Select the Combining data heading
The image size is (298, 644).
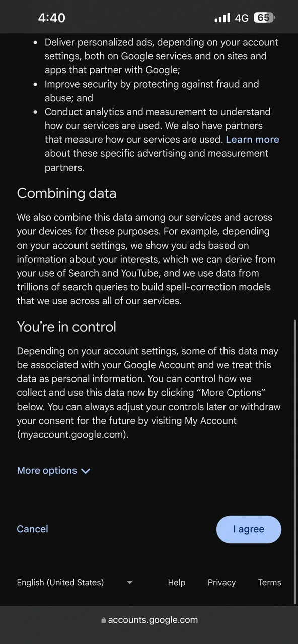click(x=66, y=193)
